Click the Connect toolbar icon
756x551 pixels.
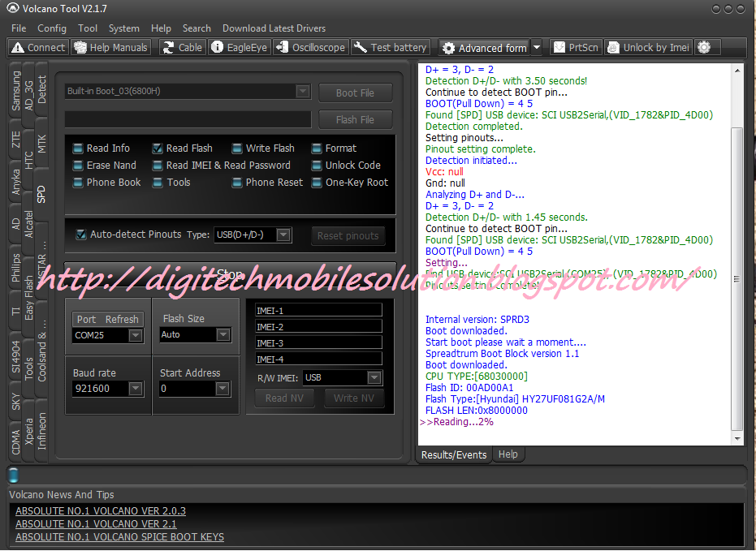37,47
